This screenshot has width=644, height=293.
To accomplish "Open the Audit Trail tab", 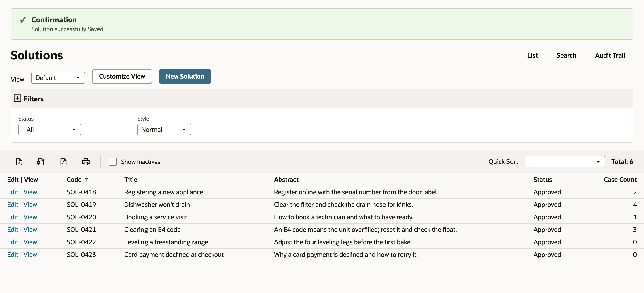I will click(x=610, y=55).
